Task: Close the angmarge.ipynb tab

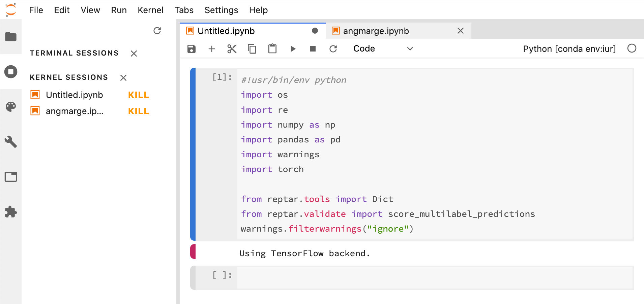Action: point(461,31)
